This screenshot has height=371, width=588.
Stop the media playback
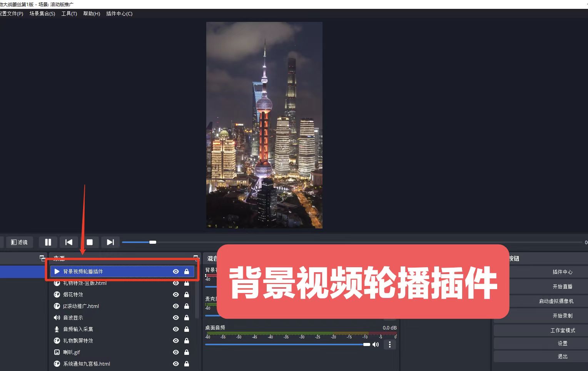coord(90,242)
